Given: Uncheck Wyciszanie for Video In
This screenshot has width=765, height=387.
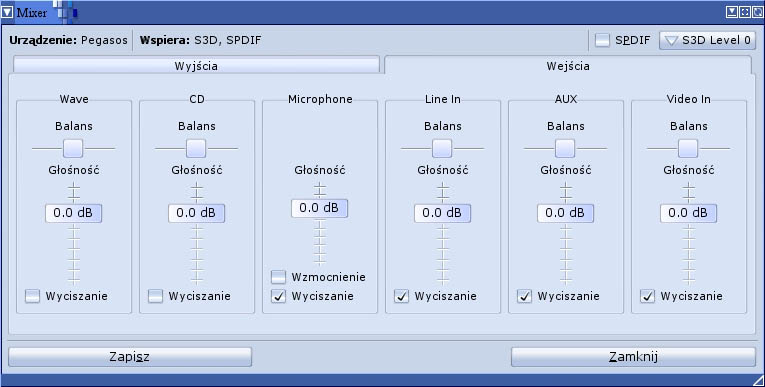Looking at the screenshot, I should [x=647, y=296].
